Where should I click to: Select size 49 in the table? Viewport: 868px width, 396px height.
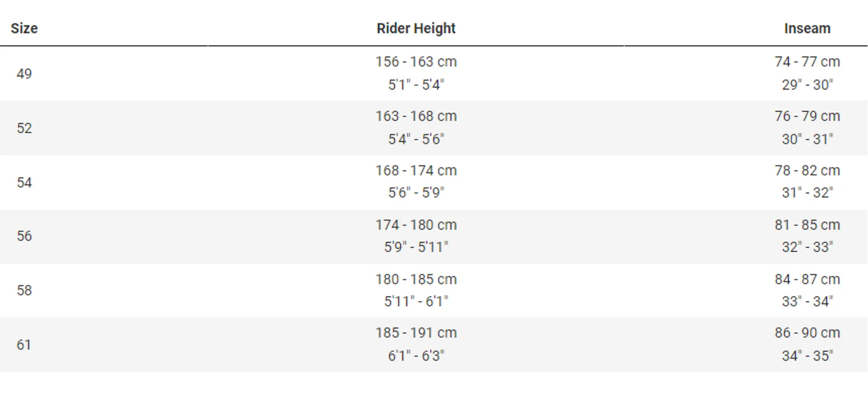[24, 74]
